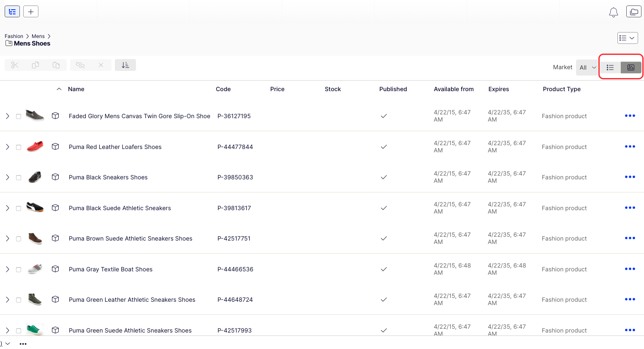Open more options for Faded Glory Slip-On

click(x=630, y=116)
